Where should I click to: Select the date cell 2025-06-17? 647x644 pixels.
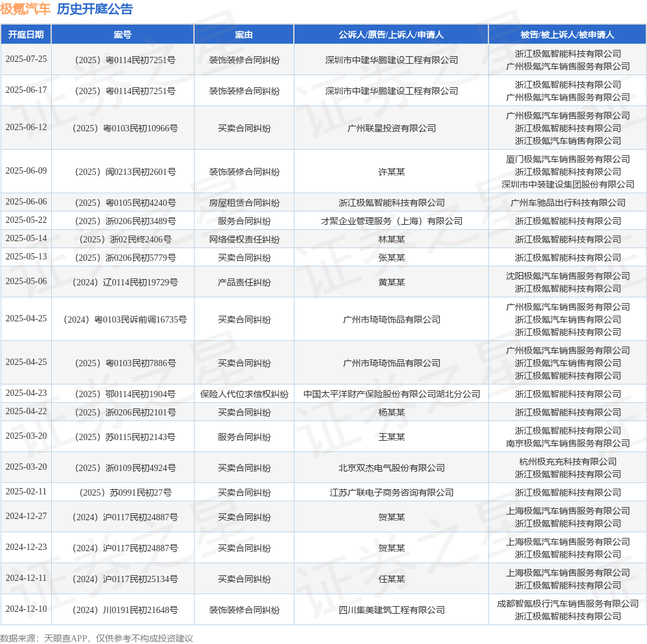(26, 90)
